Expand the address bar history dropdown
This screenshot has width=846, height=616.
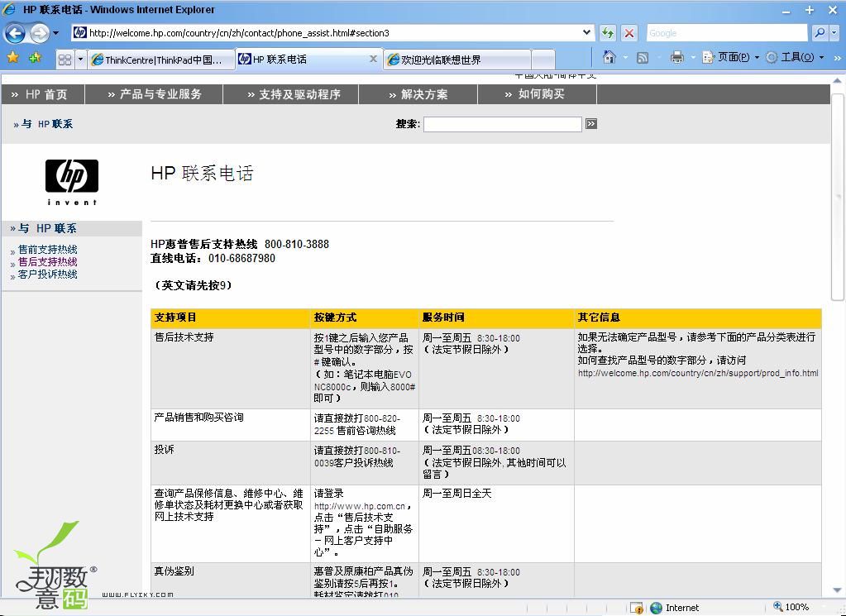pyautogui.click(x=587, y=33)
